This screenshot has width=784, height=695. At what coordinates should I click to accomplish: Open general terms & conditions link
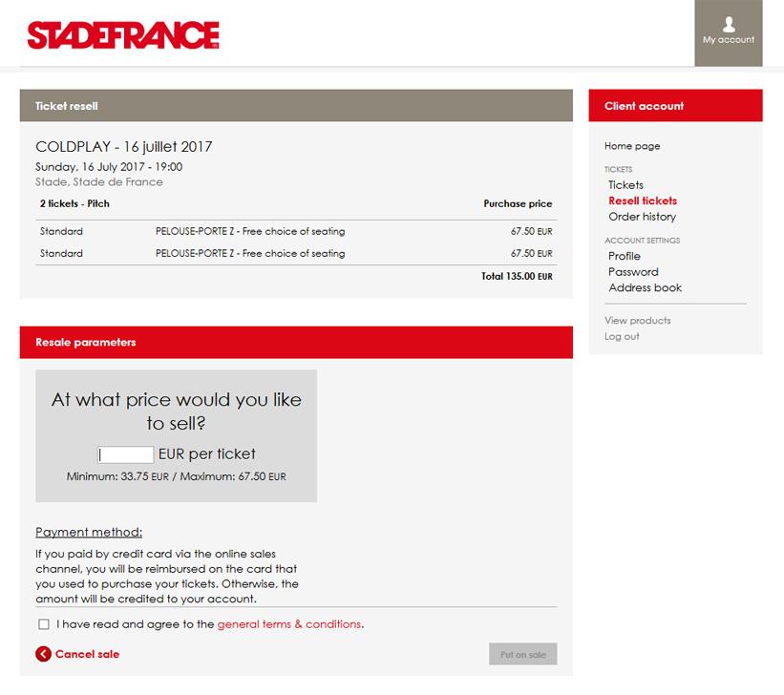pos(289,624)
